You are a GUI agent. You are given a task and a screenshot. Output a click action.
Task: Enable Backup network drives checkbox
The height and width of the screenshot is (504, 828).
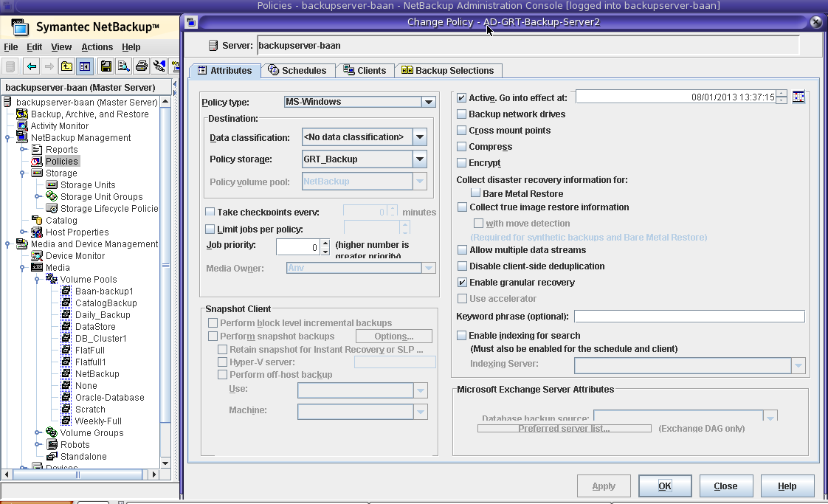(461, 114)
